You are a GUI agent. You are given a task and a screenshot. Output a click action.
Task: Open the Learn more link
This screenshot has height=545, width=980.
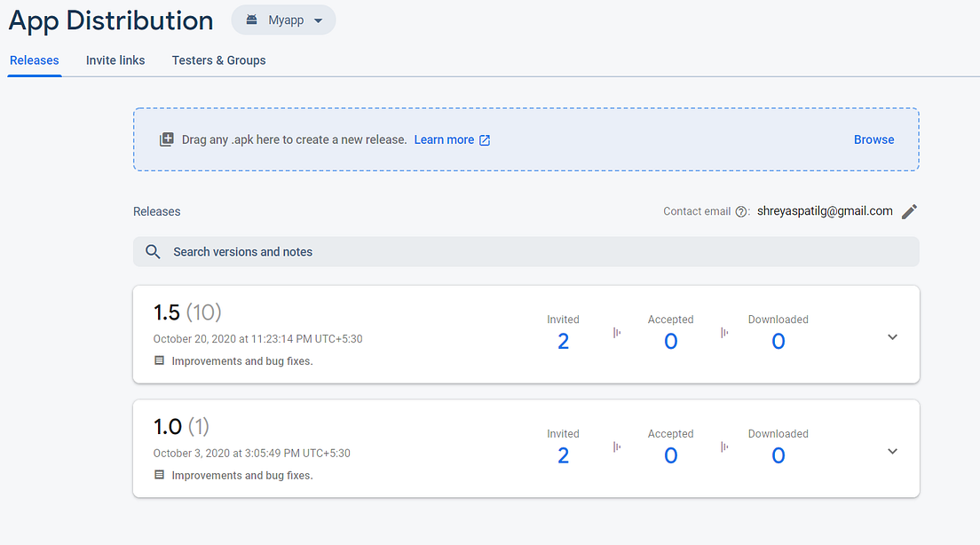tap(444, 139)
